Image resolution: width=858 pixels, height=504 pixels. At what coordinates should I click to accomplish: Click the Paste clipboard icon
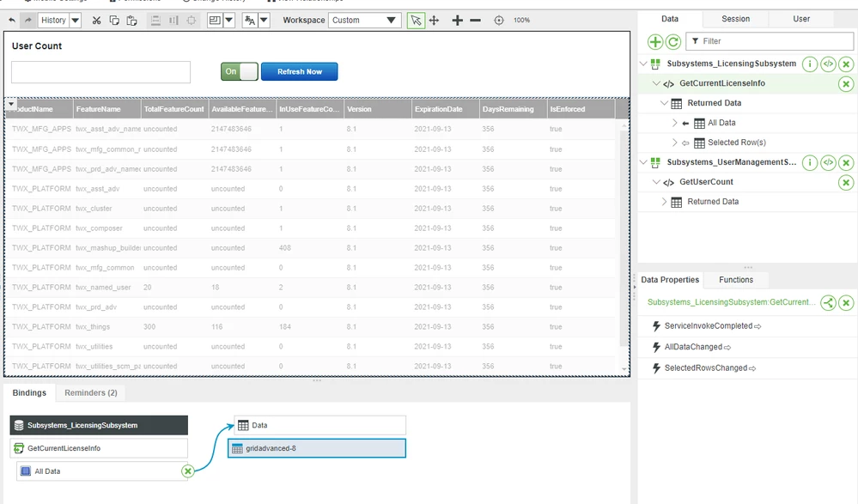pyautogui.click(x=132, y=21)
